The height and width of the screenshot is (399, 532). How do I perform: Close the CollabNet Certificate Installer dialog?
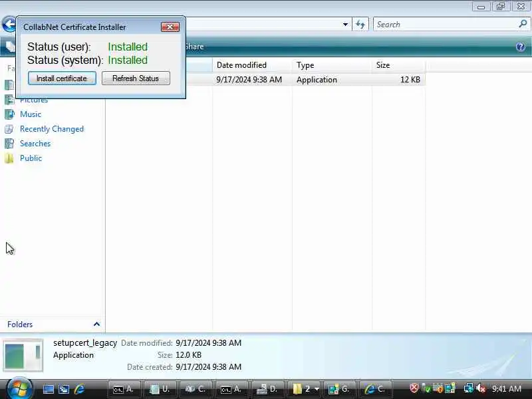coord(170,27)
